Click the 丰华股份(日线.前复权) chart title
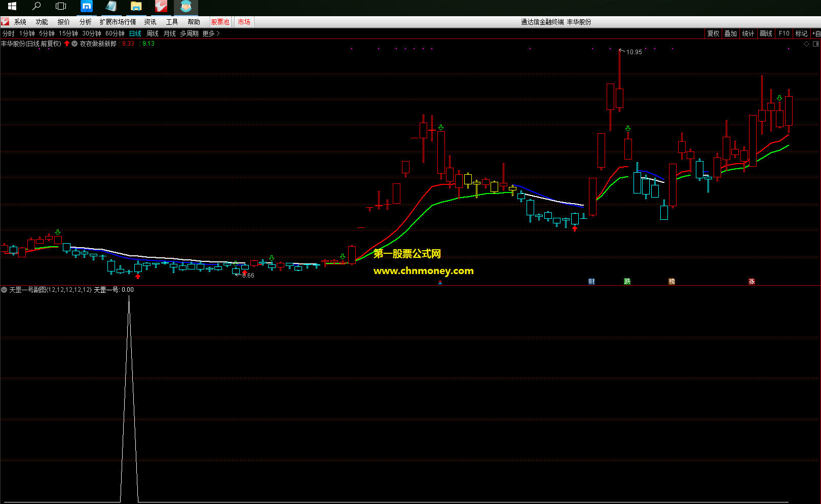Screen dimensions: 821x504 point(31,44)
